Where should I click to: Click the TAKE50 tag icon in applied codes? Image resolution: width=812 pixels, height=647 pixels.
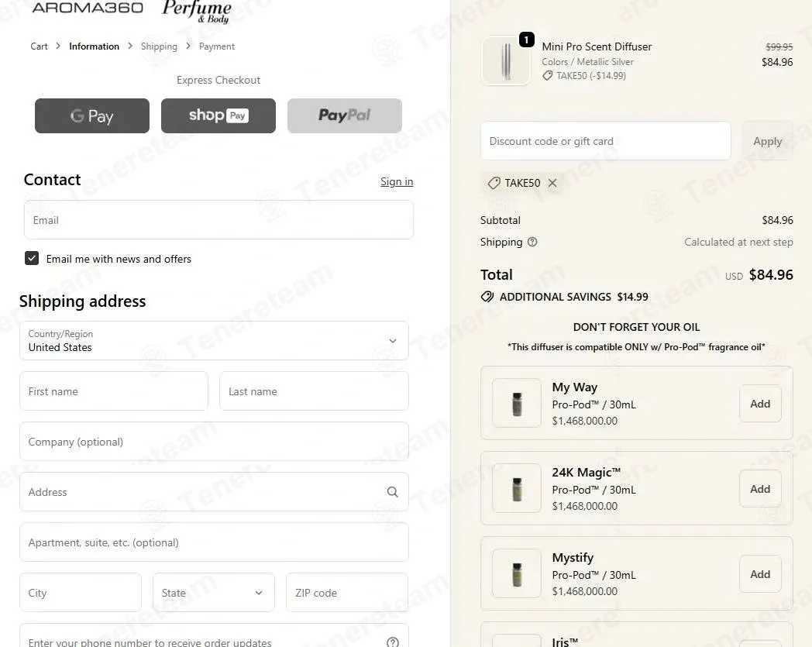pyautogui.click(x=494, y=183)
